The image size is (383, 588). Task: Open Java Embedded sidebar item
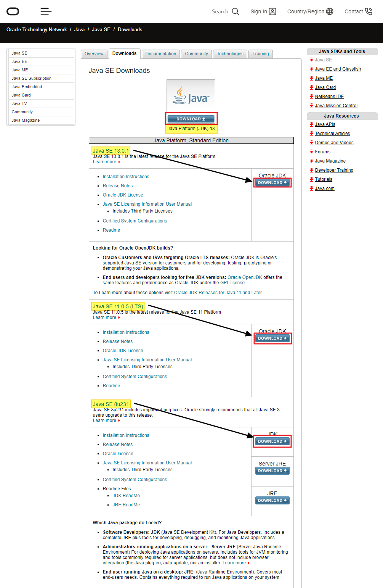tap(42, 87)
